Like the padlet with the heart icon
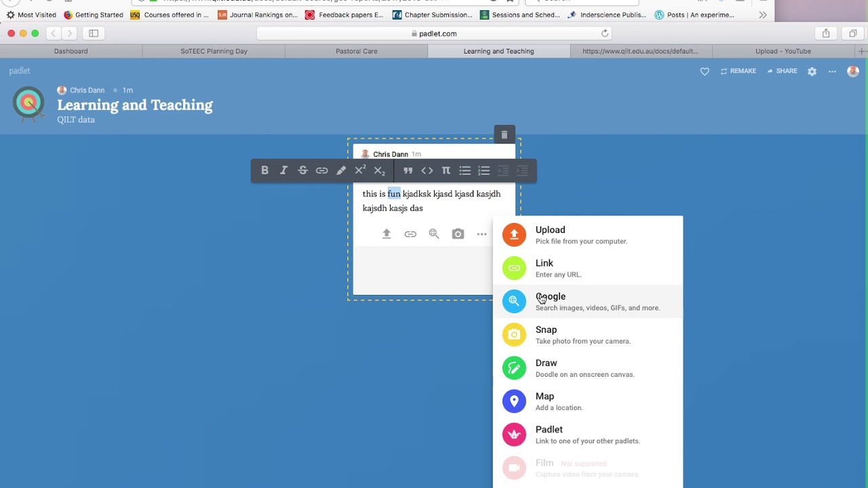This screenshot has height=488, width=868. 705,71
